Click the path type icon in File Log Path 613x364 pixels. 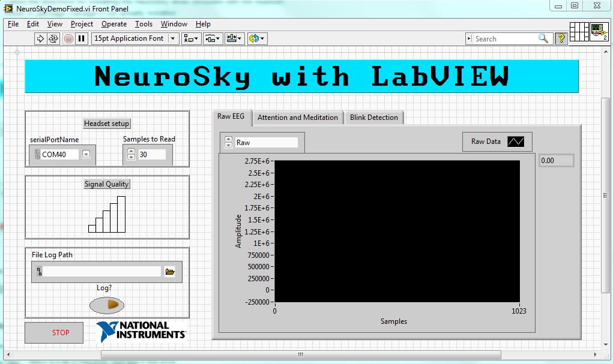[x=39, y=272]
